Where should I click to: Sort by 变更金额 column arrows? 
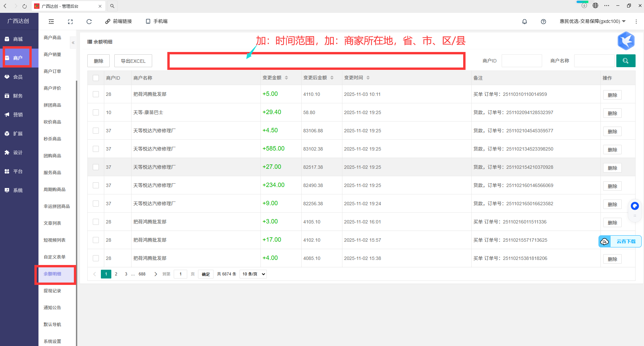tap(286, 78)
